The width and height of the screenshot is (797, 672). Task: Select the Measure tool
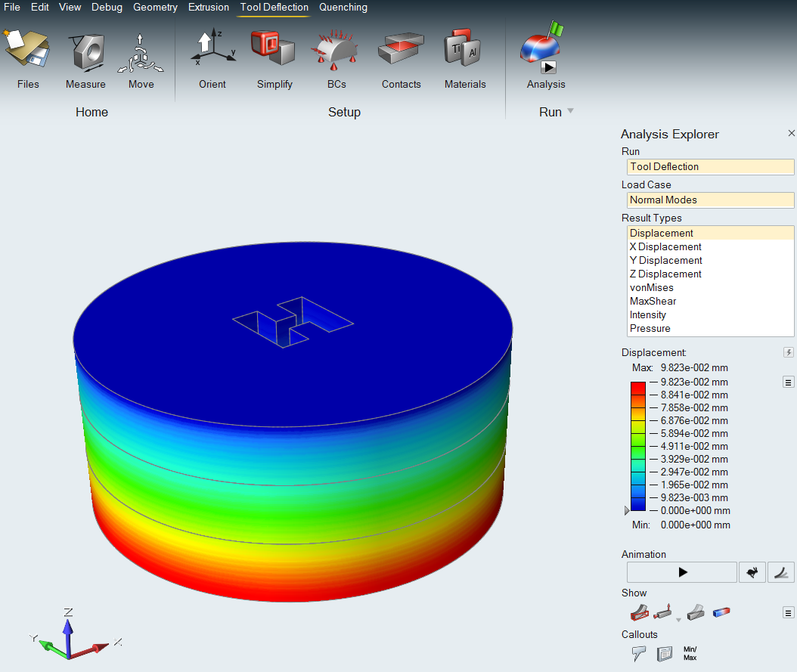(85, 51)
